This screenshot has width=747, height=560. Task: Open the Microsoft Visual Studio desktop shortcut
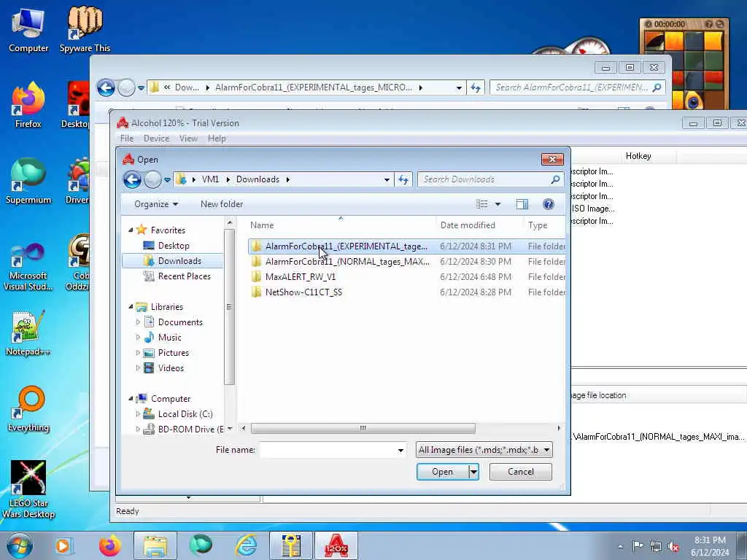(28, 267)
